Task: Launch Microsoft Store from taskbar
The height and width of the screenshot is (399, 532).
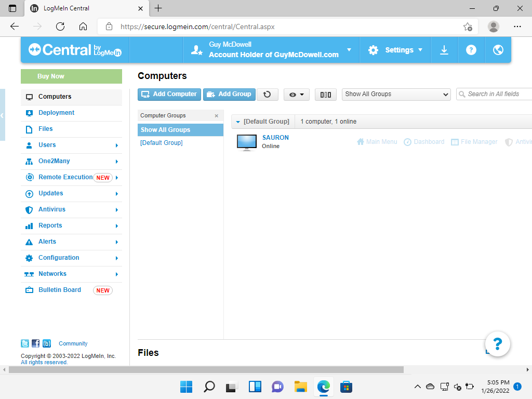Action: (346, 387)
